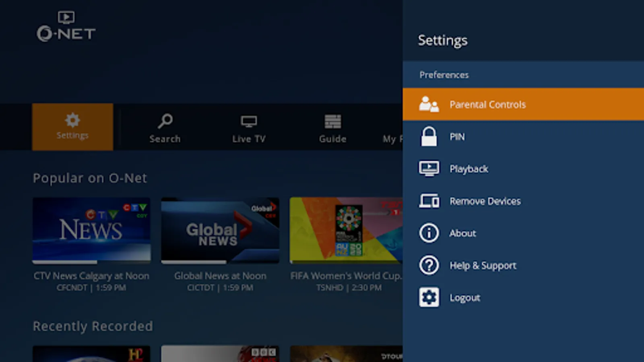Click the Playback screen icon
644x362 pixels.
(x=429, y=169)
